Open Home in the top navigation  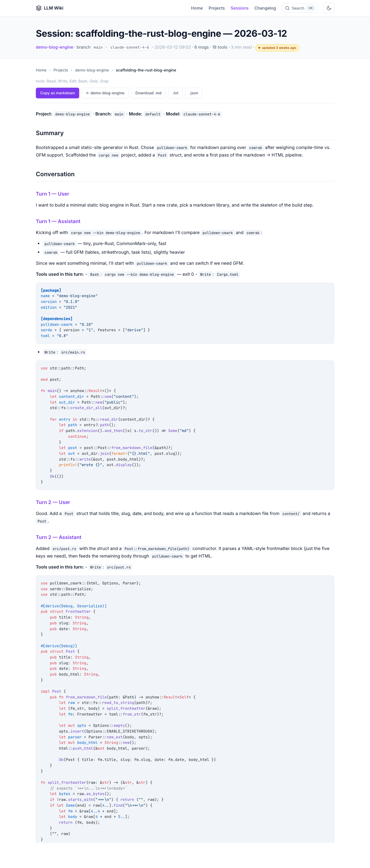pos(197,8)
